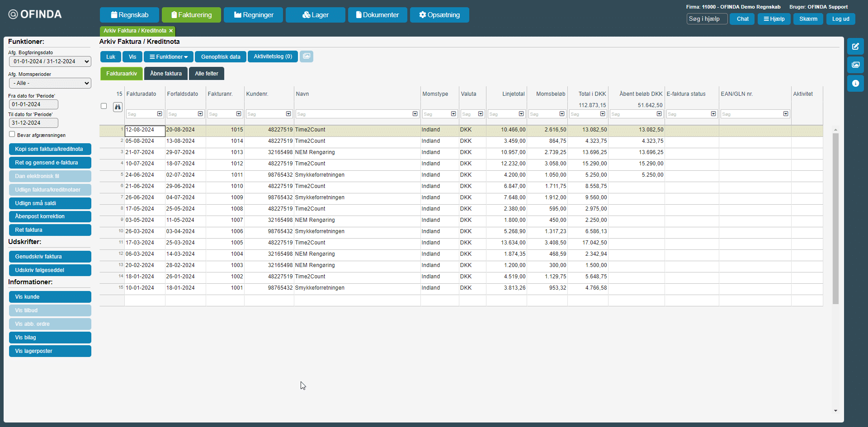Open the Lager module
868x427 pixels.
pyautogui.click(x=315, y=15)
